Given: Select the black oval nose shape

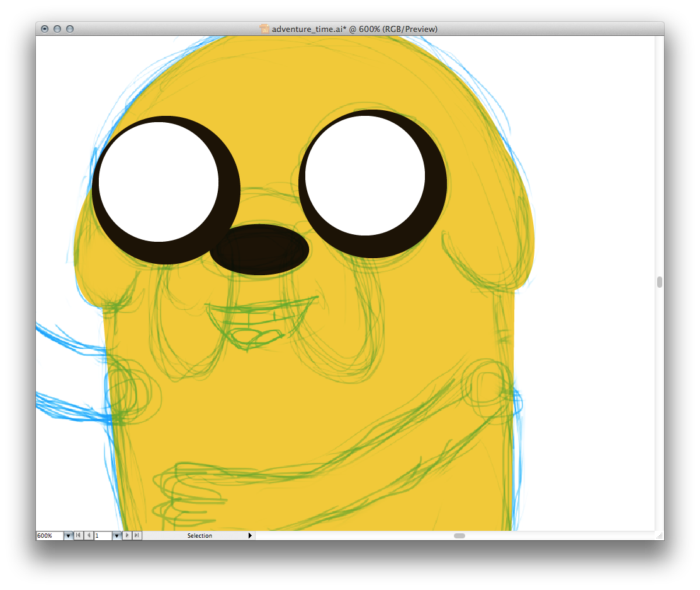Looking at the screenshot, I should [x=259, y=249].
